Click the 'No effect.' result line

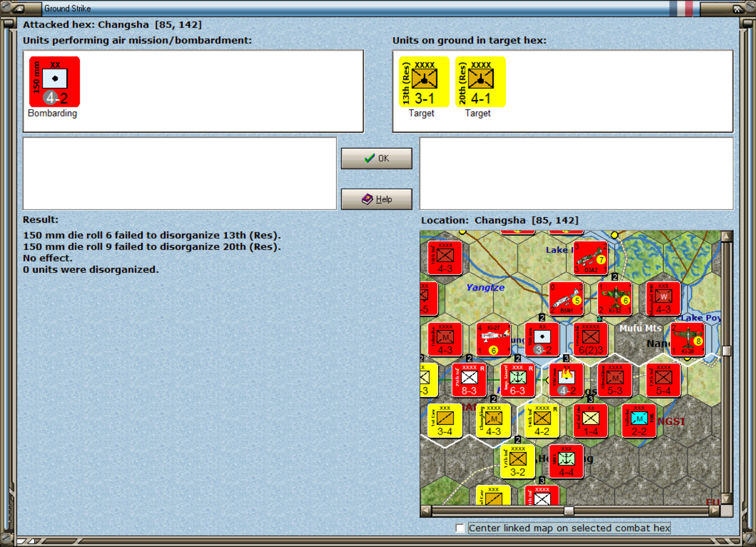click(47, 258)
